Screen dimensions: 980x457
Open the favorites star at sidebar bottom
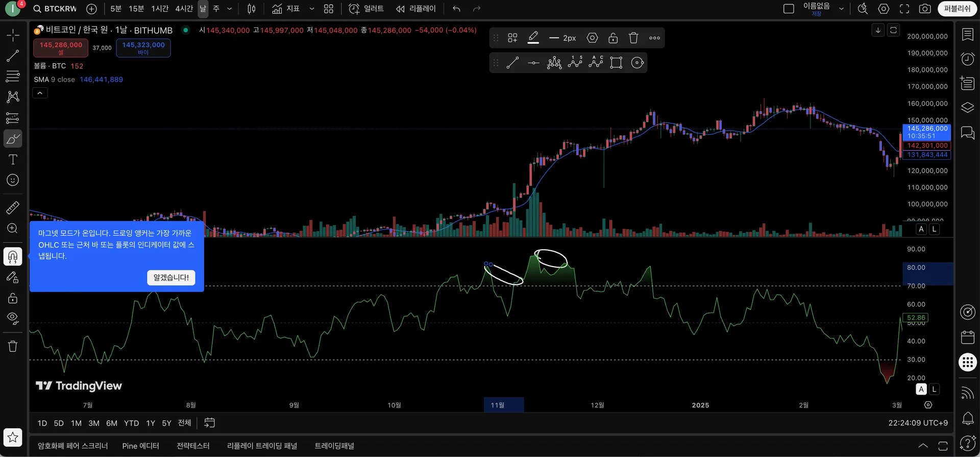(x=13, y=437)
